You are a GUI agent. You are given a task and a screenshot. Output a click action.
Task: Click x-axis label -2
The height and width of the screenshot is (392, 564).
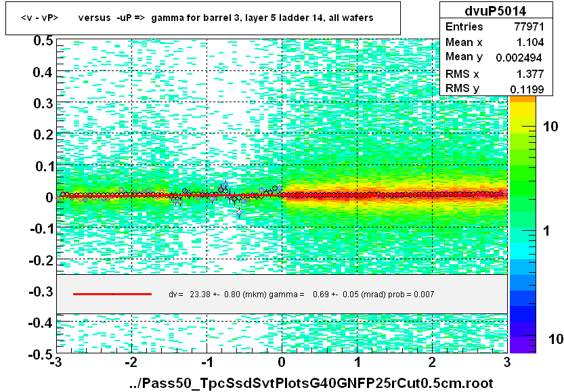coord(131,362)
